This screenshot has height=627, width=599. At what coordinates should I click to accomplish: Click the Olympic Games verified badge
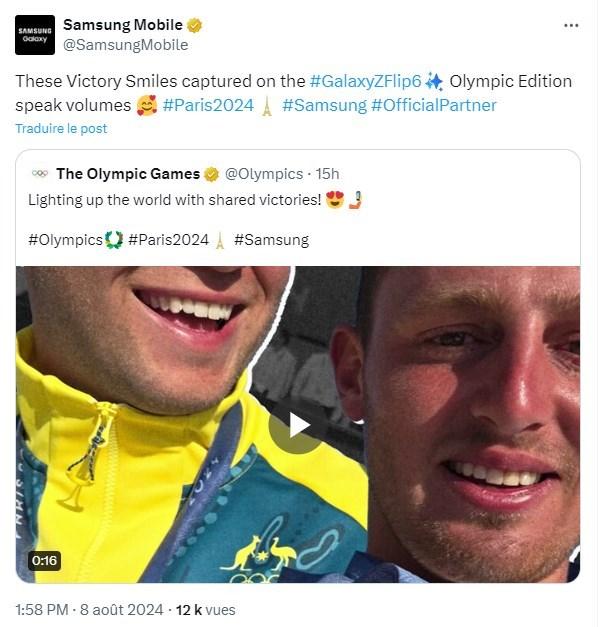click(x=212, y=174)
